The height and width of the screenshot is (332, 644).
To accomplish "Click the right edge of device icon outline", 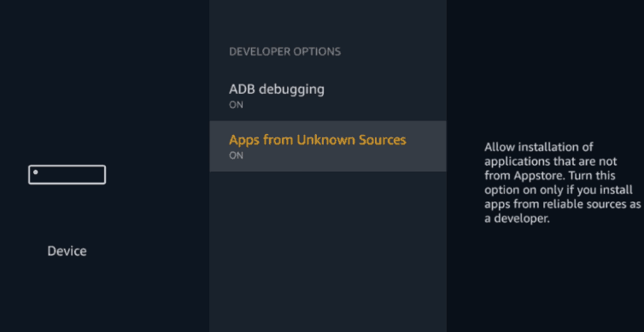I will pyautogui.click(x=105, y=175).
